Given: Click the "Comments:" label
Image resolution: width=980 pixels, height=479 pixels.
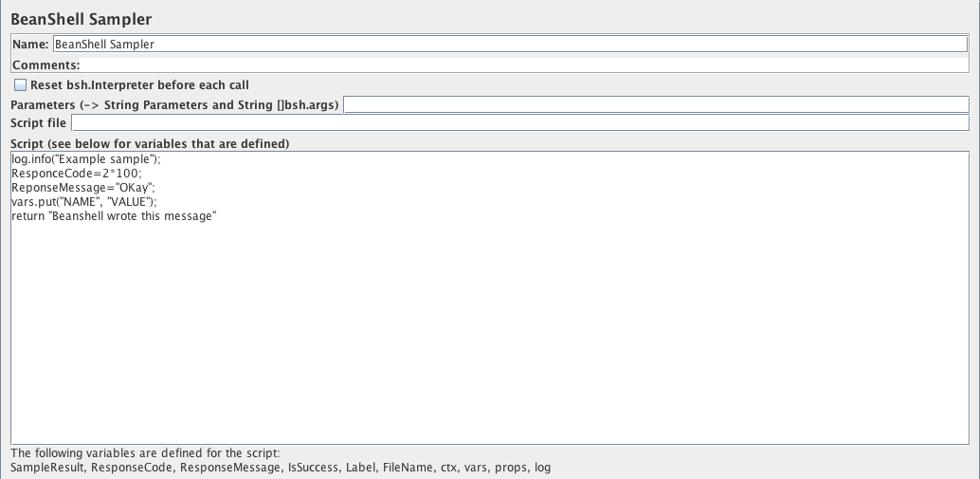Looking at the screenshot, I should 45,65.
